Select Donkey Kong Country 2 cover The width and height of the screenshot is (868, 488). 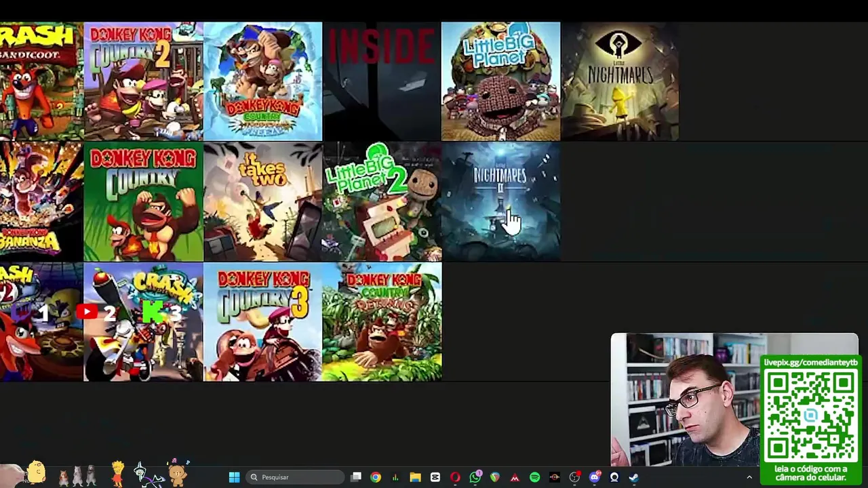[143, 81]
